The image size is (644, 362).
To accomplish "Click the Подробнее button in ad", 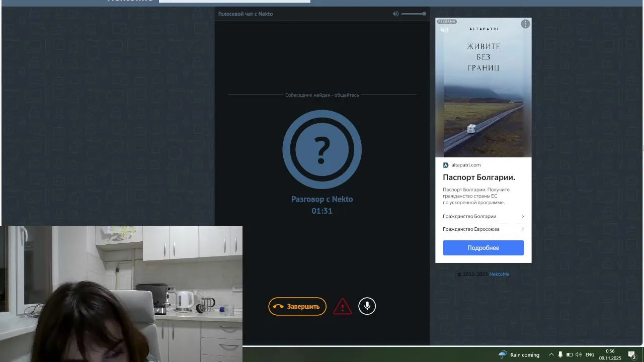I will click(x=484, y=248).
